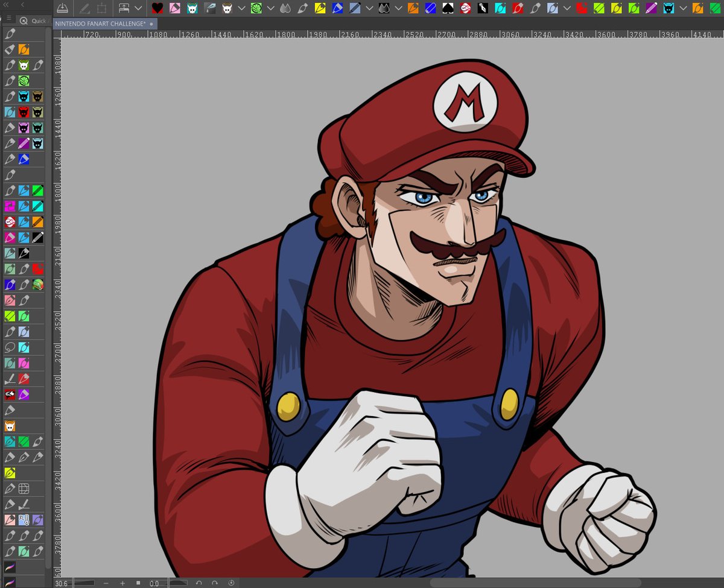724x588 pixels.
Task: Pick the green-and-red ball brush in Quick Access
Action: coord(37,283)
